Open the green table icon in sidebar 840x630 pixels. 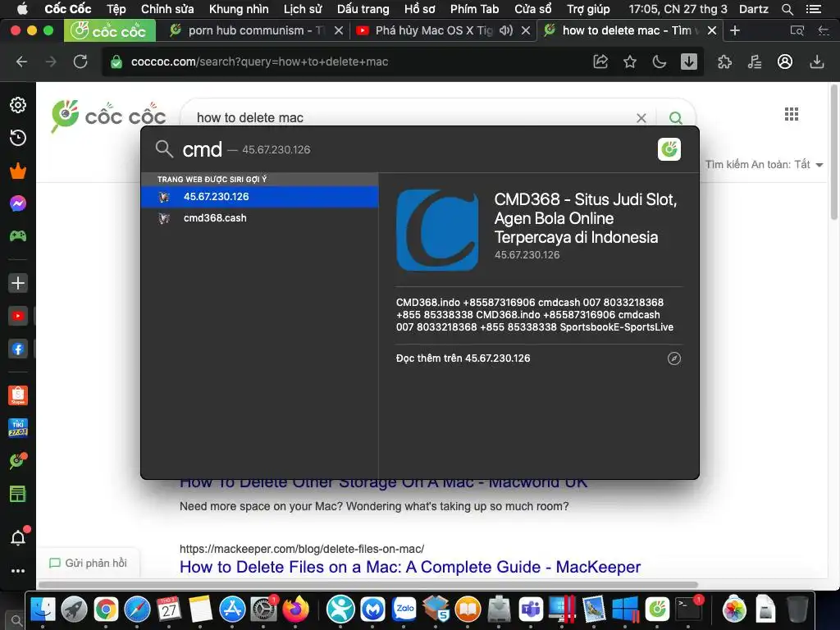[18, 494]
